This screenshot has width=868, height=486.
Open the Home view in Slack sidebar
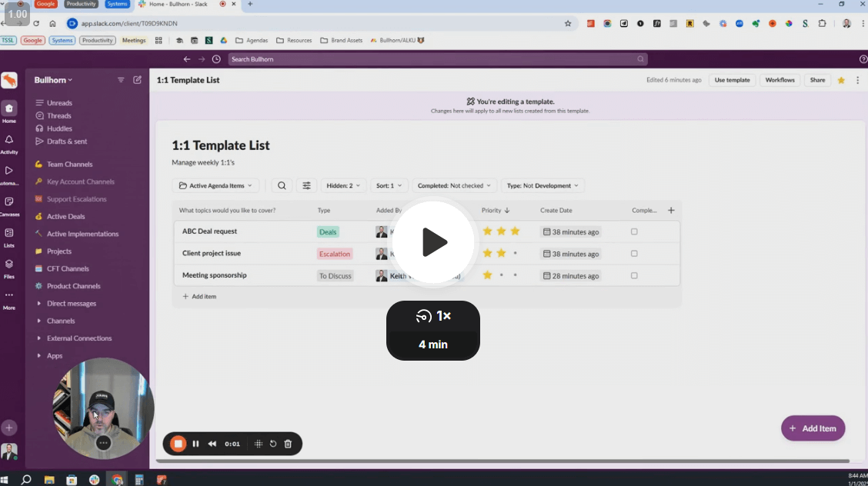coord(9,112)
